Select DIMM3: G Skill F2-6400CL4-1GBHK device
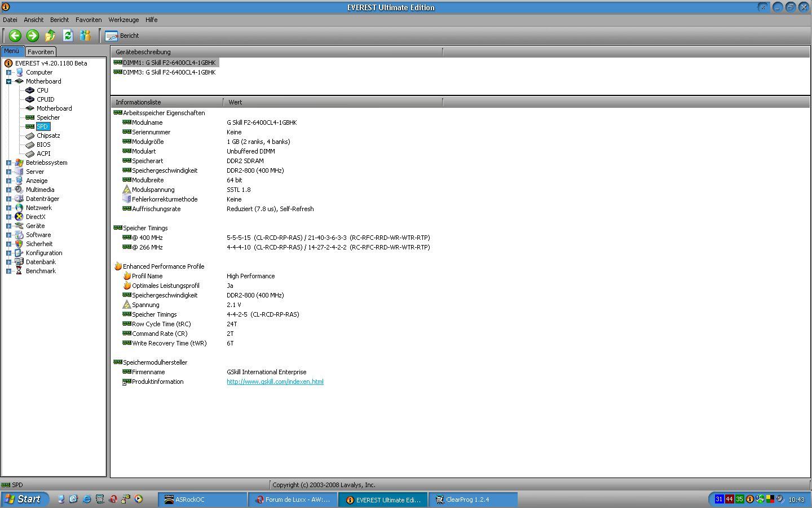 165,72
